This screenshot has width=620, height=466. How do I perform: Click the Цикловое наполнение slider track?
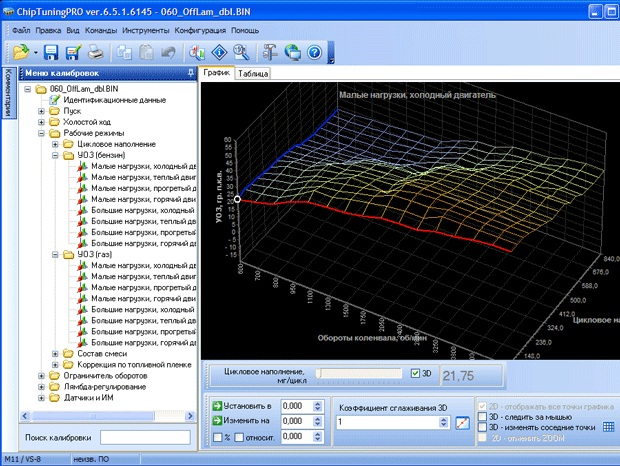coord(359,373)
